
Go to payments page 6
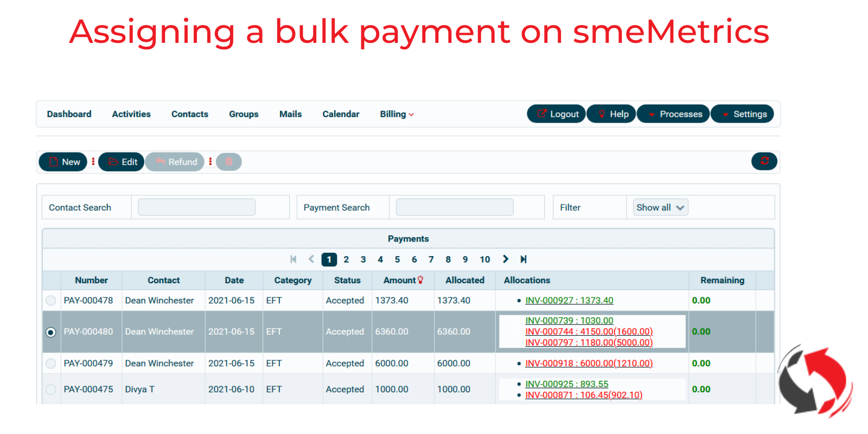[414, 259]
